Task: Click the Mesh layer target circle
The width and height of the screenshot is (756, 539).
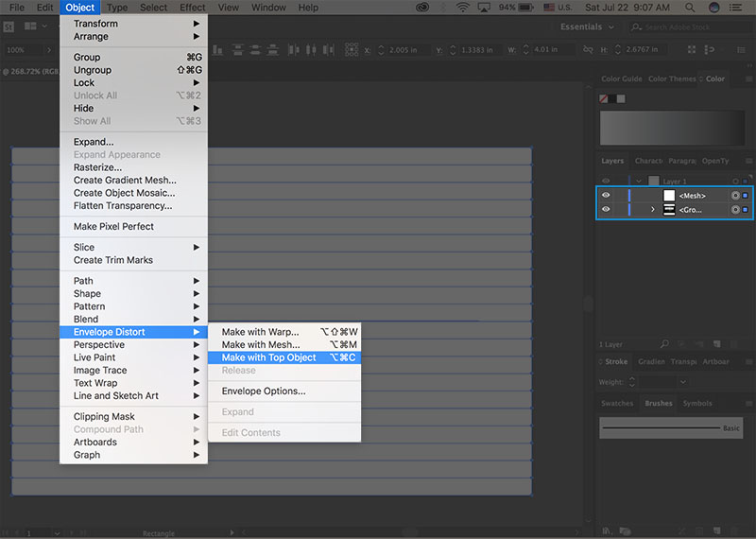Action: (735, 196)
